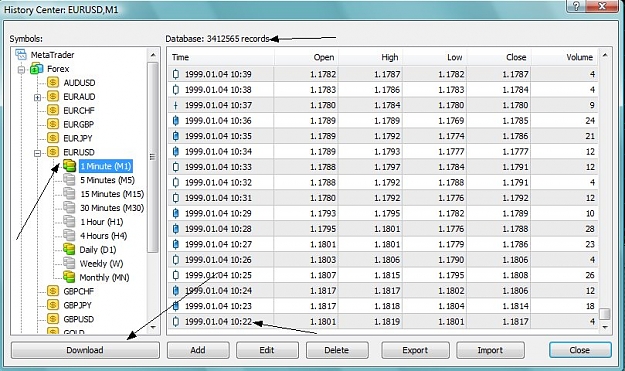Click the Monthly (MN) database icon
The image size is (625, 371).
pos(69,277)
